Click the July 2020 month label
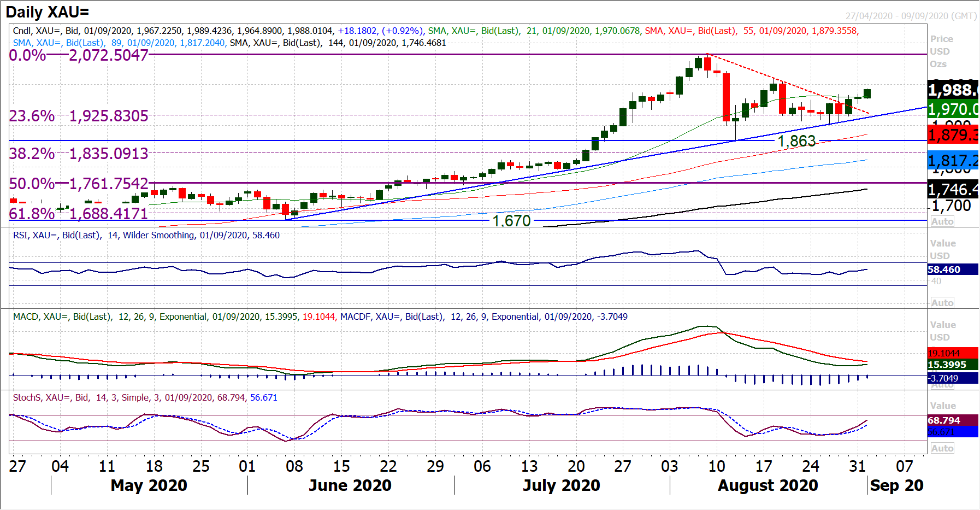980x510 pixels. pyautogui.click(x=562, y=485)
